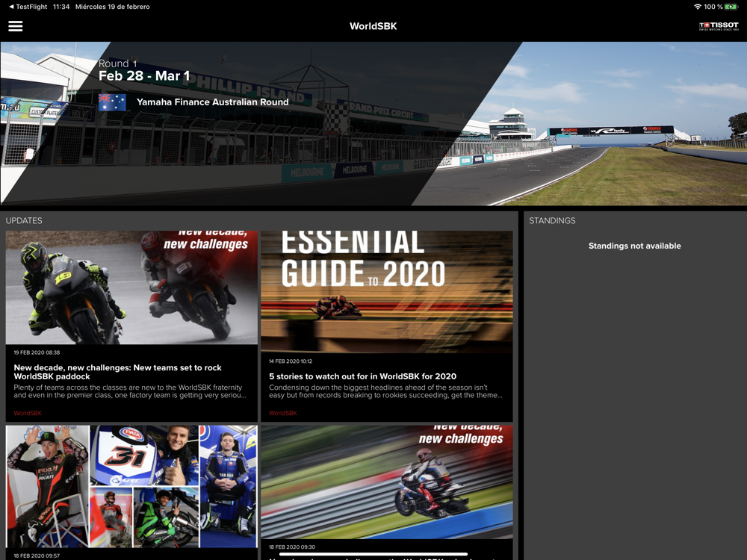Viewport: 747px width, 560px height.
Task: Open '5 stories to watch out for' headline
Action: 362,376
